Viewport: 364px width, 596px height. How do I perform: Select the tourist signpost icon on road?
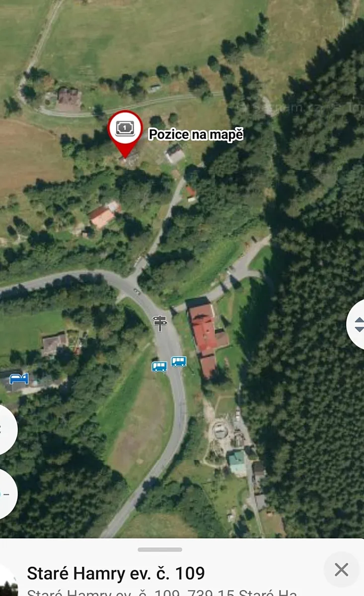(160, 323)
